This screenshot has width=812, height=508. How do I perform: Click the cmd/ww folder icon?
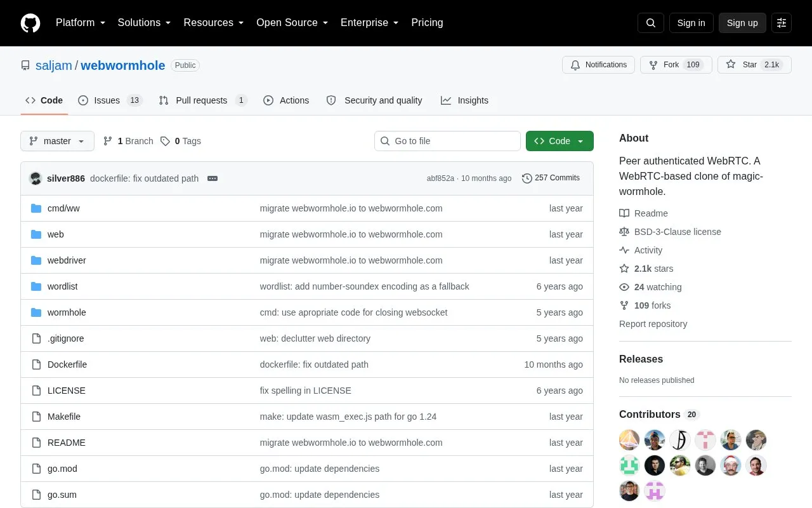(36, 208)
